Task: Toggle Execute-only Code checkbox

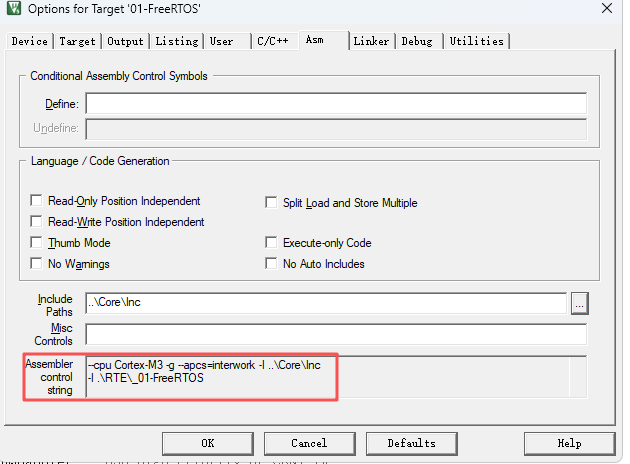Action: point(271,242)
